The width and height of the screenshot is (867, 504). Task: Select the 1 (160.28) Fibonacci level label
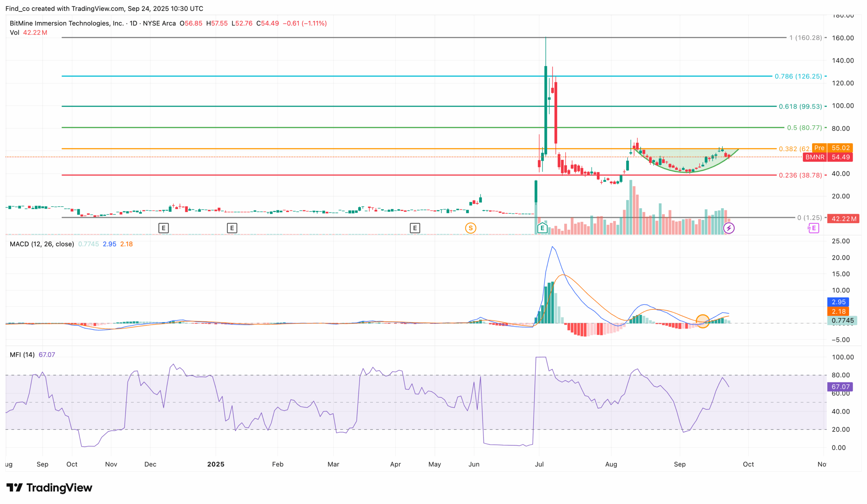(x=805, y=38)
